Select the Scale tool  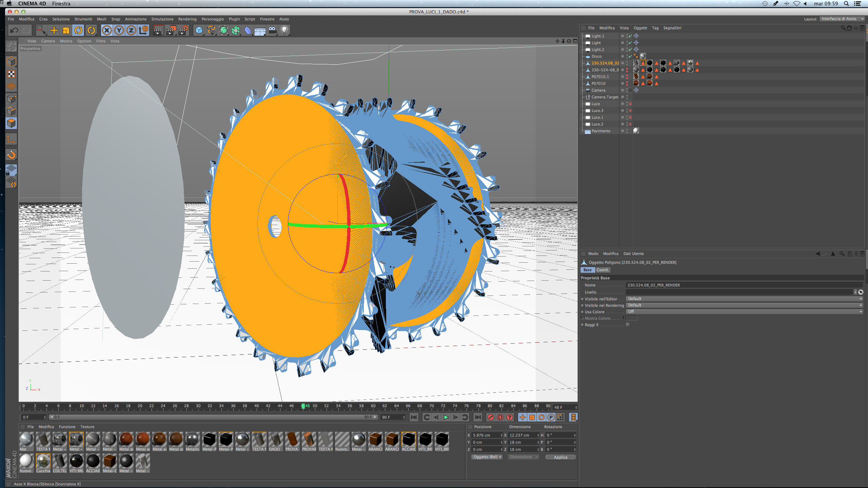coord(66,30)
